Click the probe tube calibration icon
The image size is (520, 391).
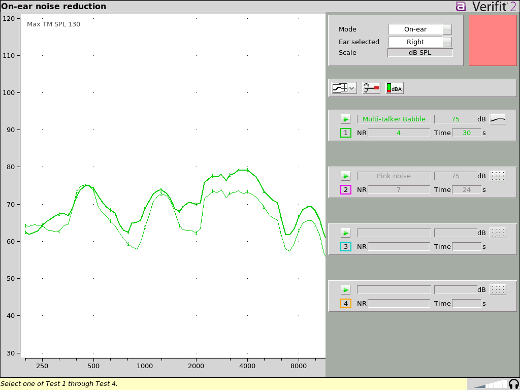[x=371, y=88]
